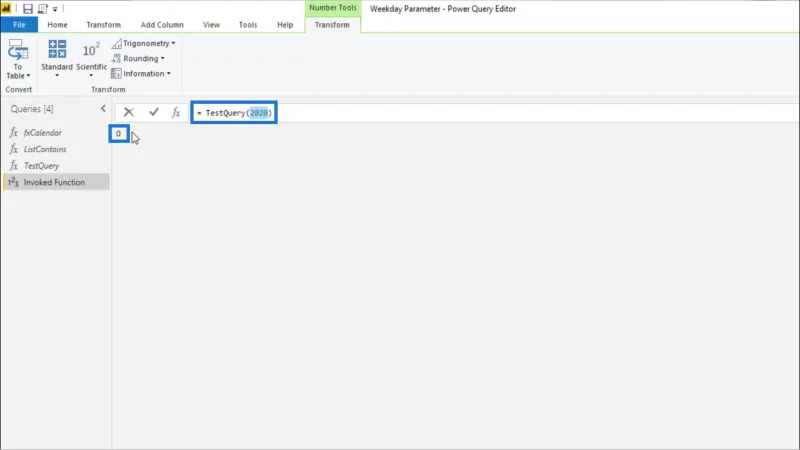
Task: Open the Standard number operations
Action: point(57,59)
